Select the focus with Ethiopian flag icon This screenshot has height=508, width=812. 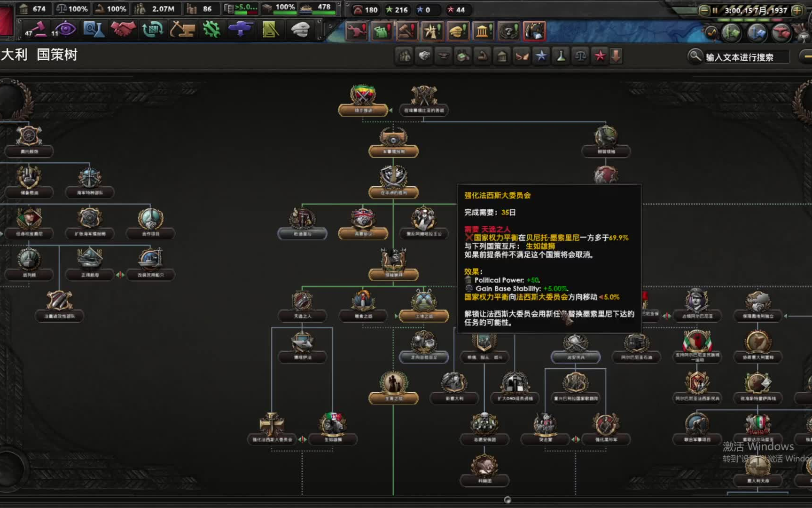(363, 100)
